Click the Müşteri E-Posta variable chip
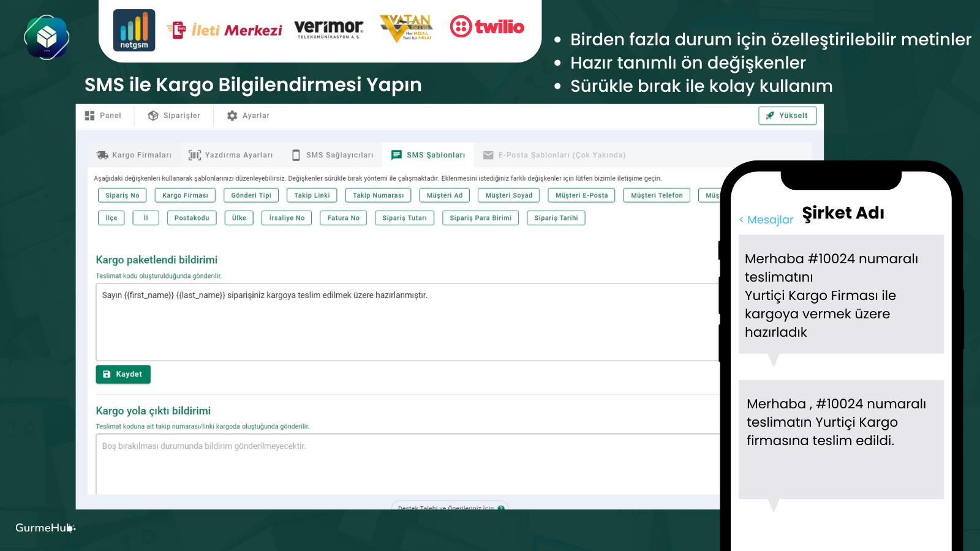980x551 pixels. tap(582, 195)
